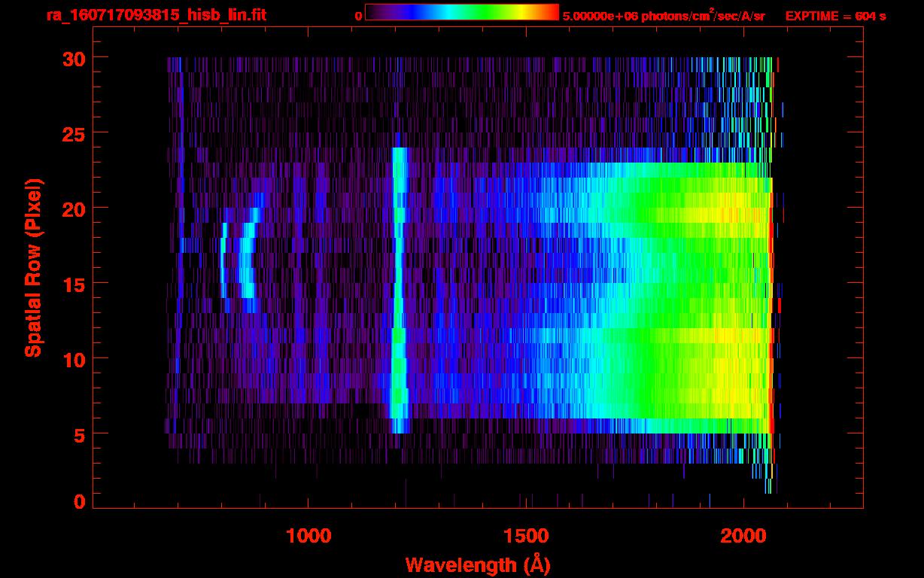Click the y-axis tick label 0
The image size is (924, 578).
pos(79,502)
